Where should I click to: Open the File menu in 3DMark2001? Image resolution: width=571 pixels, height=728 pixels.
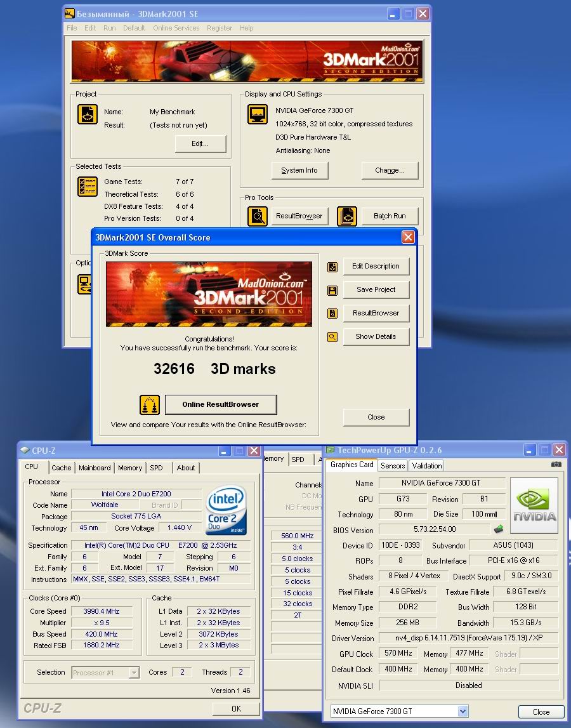pyautogui.click(x=72, y=28)
